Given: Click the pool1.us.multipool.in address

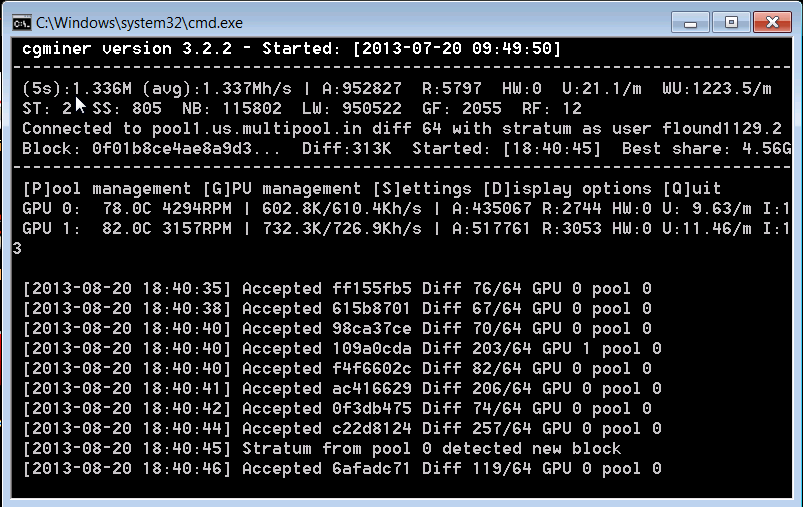Looking at the screenshot, I should click(x=257, y=129).
